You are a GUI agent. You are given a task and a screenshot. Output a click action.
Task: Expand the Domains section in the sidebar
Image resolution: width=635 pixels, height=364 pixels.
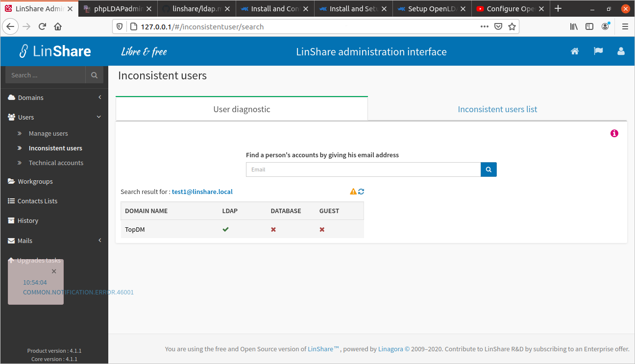click(54, 97)
